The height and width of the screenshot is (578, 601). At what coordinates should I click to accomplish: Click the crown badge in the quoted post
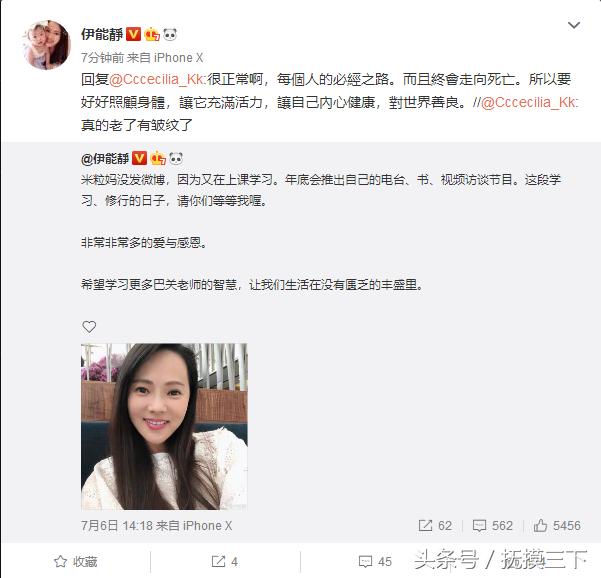coord(158,158)
